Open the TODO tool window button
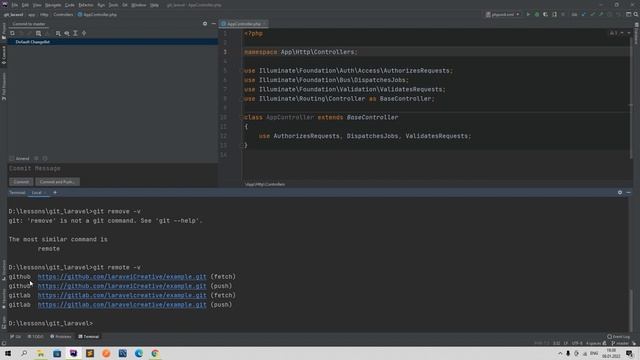 [x=35, y=337]
